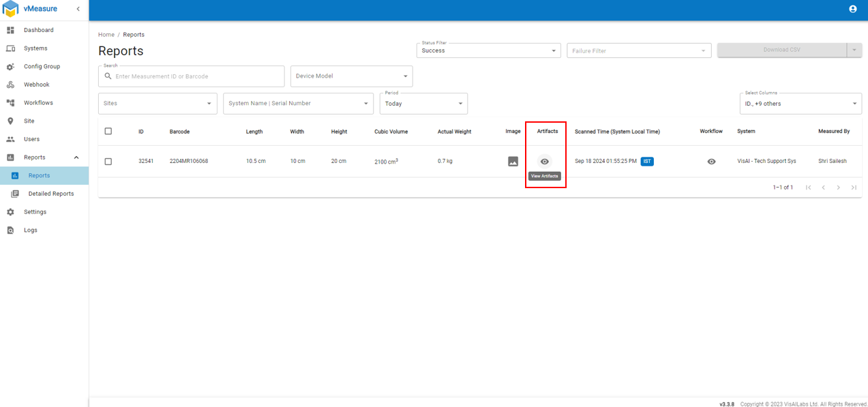
Task: Click the vMeasure logo icon
Action: point(11,9)
